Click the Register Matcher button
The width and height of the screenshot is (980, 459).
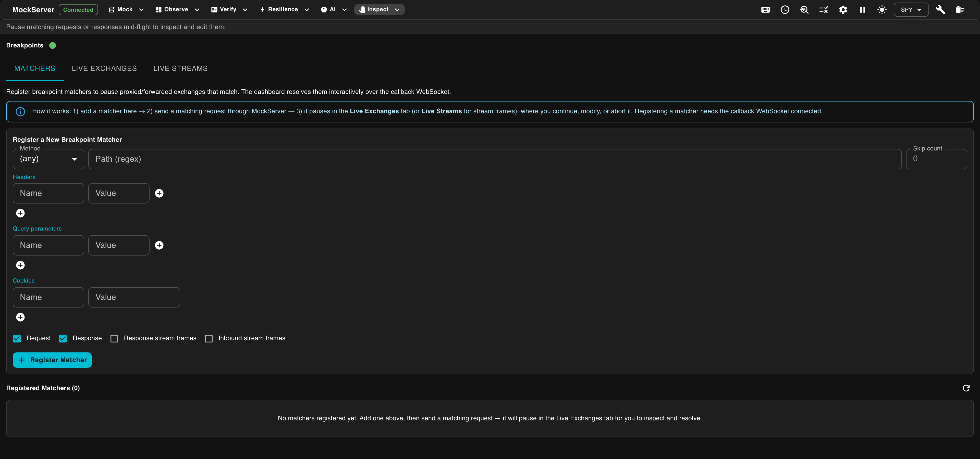pyautogui.click(x=52, y=360)
